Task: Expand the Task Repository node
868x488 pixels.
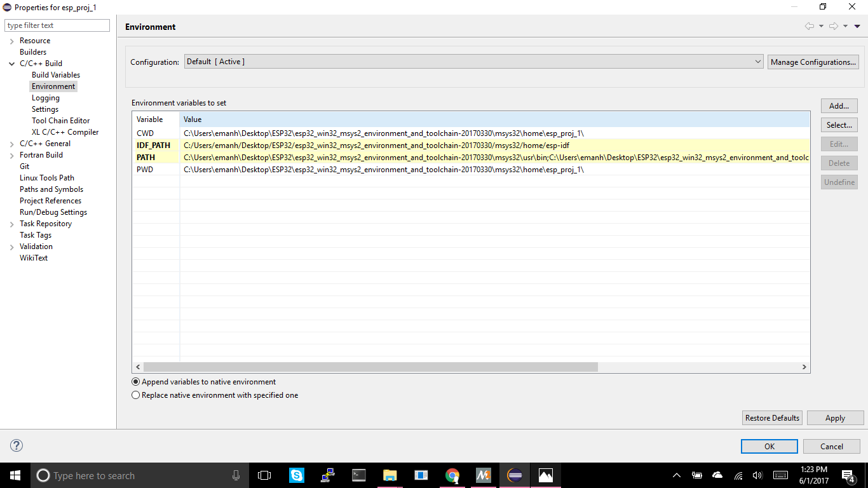Action: pos(11,224)
